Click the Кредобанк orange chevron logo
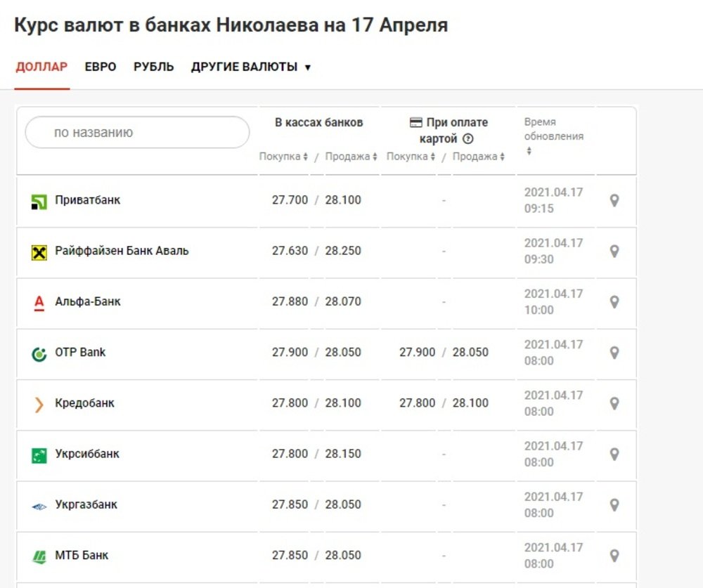The width and height of the screenshot is (703, 588). pos(39,404)
